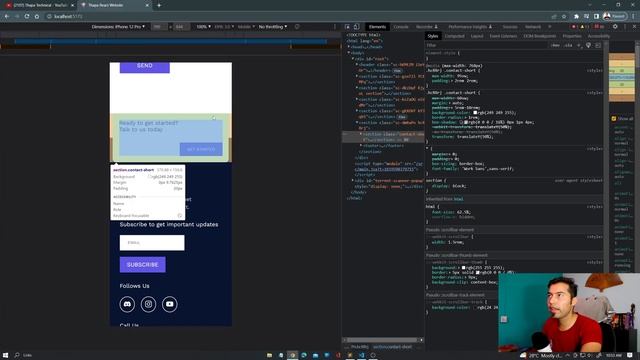Open DevTools settings gear
The height and width of the screenshot is (360, 640).
[x=615, y=27]
